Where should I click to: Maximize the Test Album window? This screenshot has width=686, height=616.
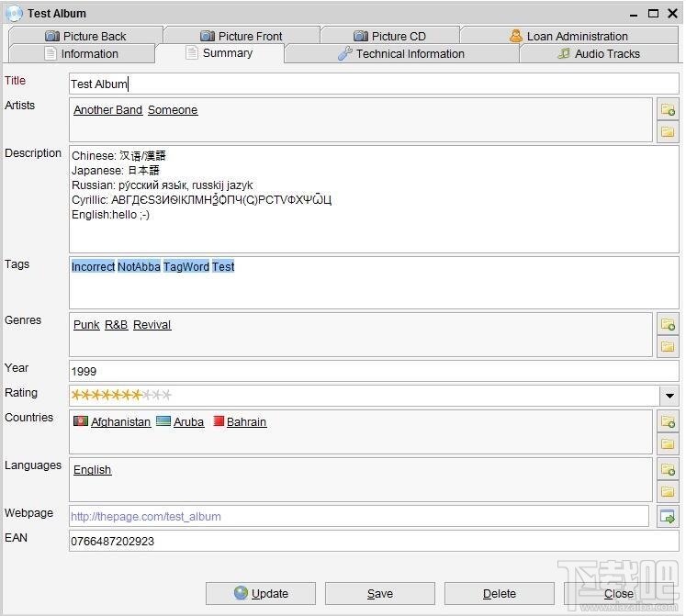click(653, 14)
